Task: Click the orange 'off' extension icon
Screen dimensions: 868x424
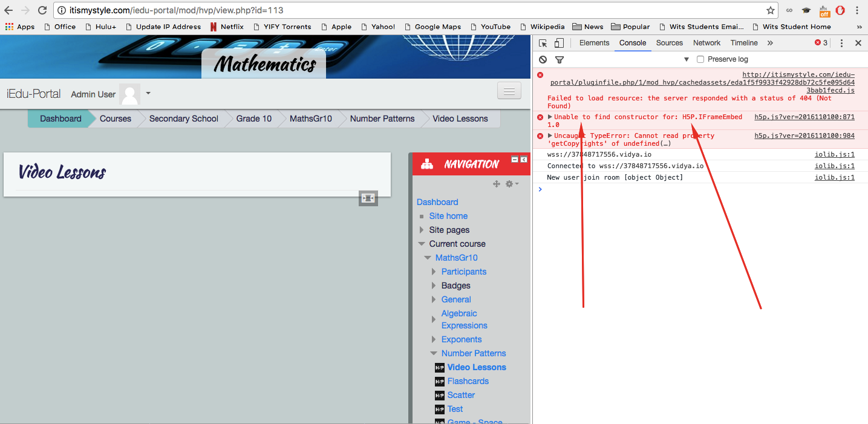Action: [824, 11]
